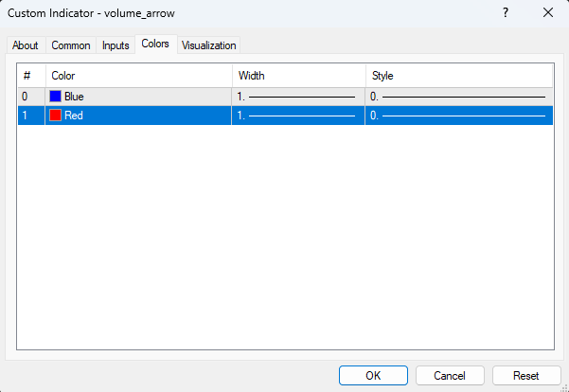Screen dimensions: 569x392
Task: Open line style selector for Red row
Action: click(458, 116)
